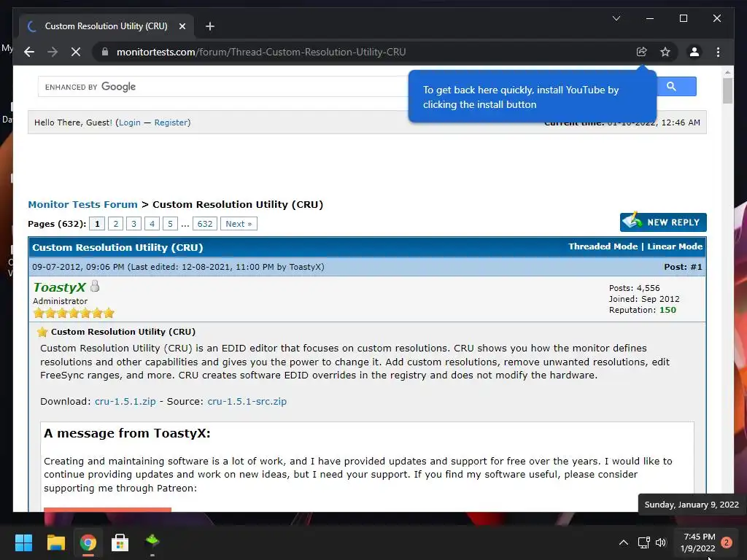The height and width of the screenshot is (560, 747).
Task: Open Microsoft Store from taskbar
Action: [x=120, y=542]
